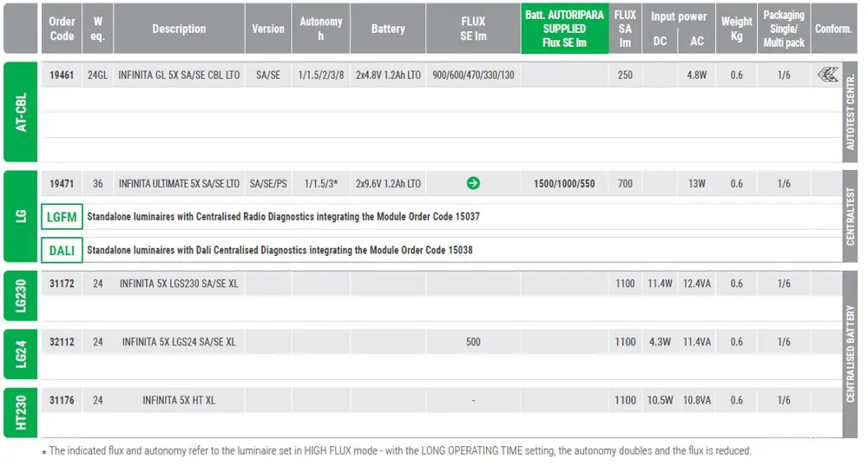Click the Input power header
This screenshot has width=868, height=466.
(x=679, y=16)
